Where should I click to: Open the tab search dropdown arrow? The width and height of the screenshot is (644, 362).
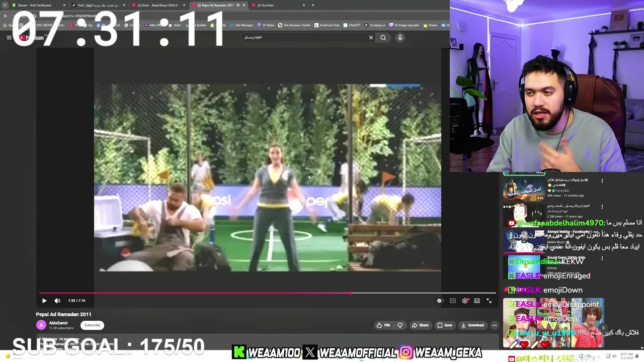point(6,5)
